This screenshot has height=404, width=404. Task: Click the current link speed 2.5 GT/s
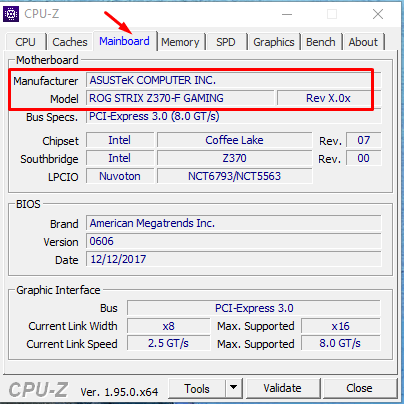coord(169,343)
